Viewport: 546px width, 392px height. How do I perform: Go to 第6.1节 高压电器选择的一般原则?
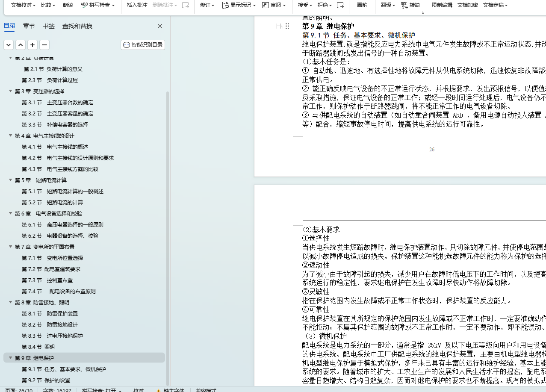click(62, 224)
